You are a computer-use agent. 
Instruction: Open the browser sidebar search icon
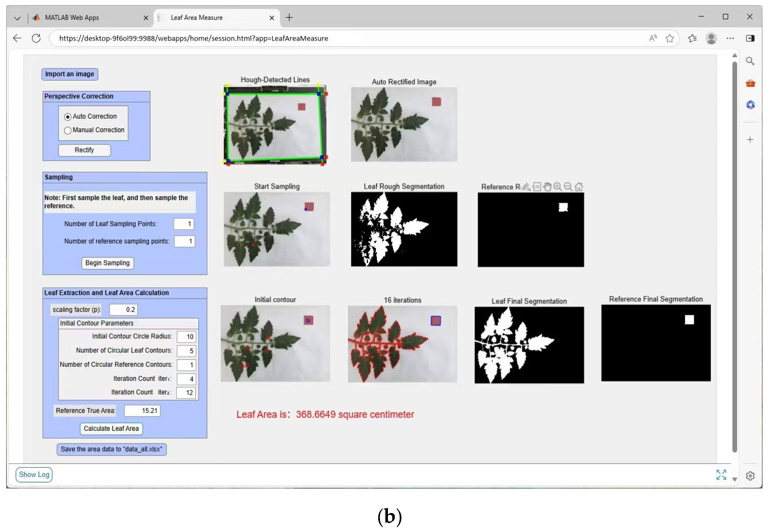tap(750, 61)
